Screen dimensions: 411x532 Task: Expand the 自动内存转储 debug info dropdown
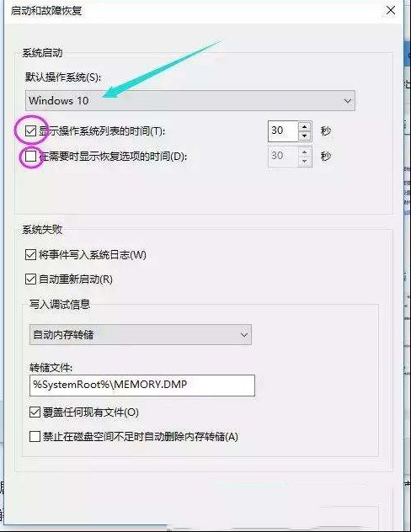click(x=141, y=334)
